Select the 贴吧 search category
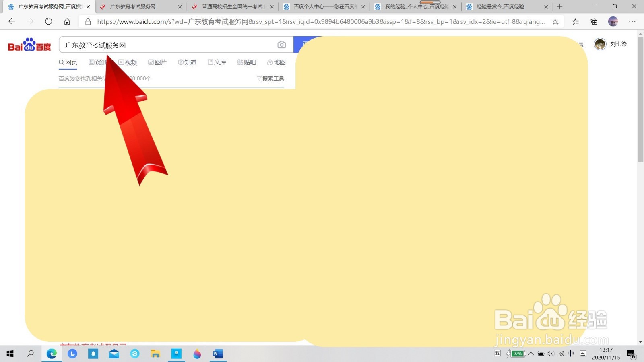 click(x=247, y=62)
